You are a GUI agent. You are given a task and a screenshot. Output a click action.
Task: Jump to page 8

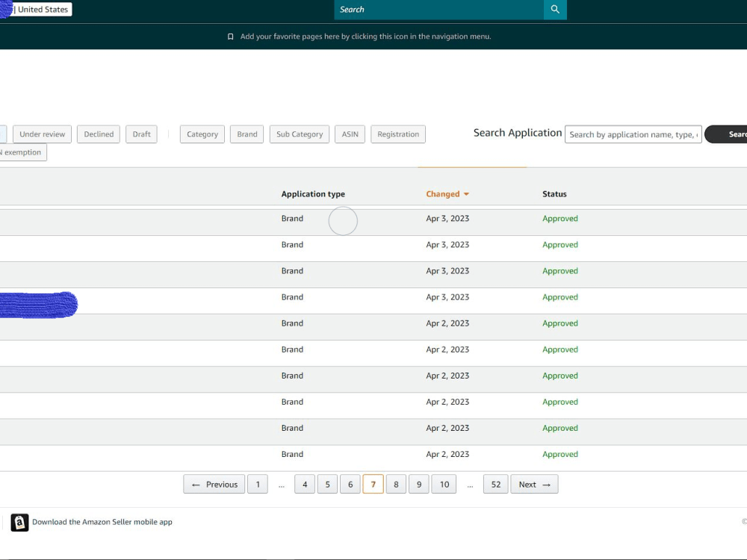pos(396,485)
